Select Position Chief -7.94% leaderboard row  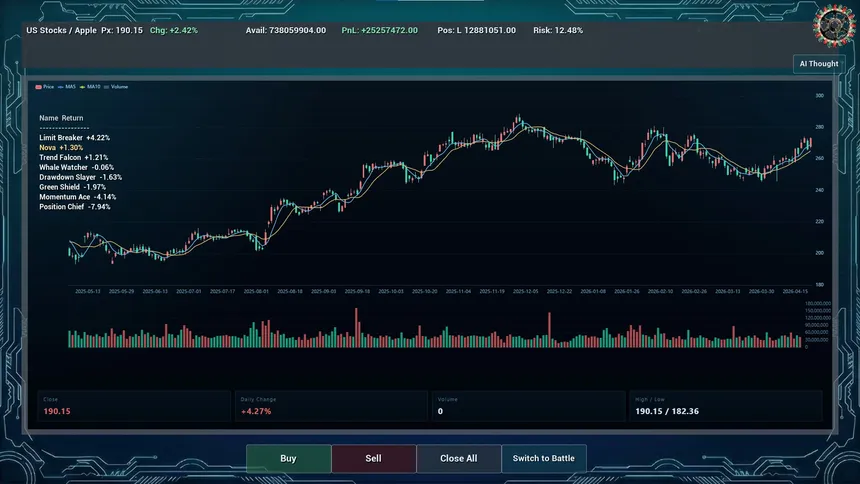(x=75, y=207)
